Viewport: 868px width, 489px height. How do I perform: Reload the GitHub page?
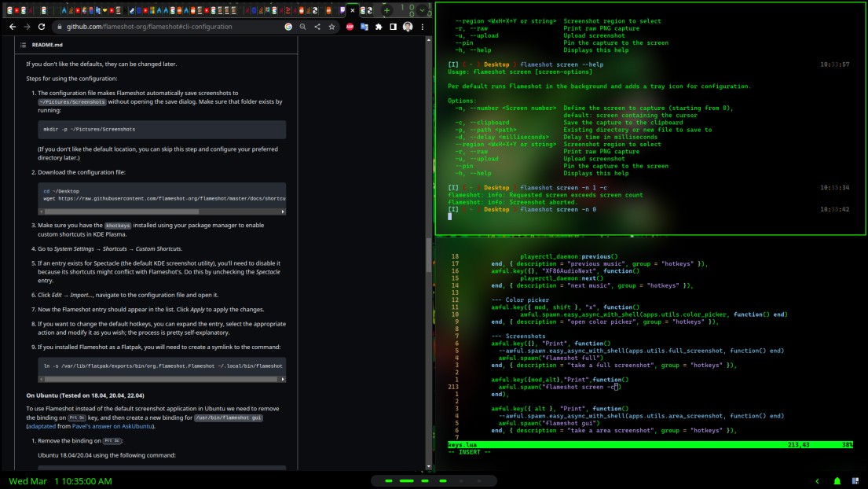(42, 27)
